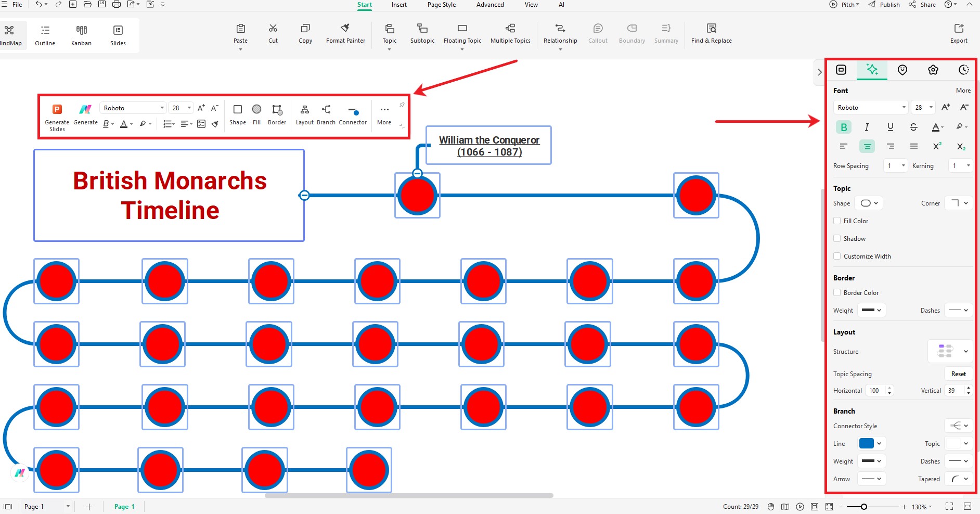Viewport: 980px width, 514px height.
Task: Open the Advanced tab
Action: (x=490, y=5)
